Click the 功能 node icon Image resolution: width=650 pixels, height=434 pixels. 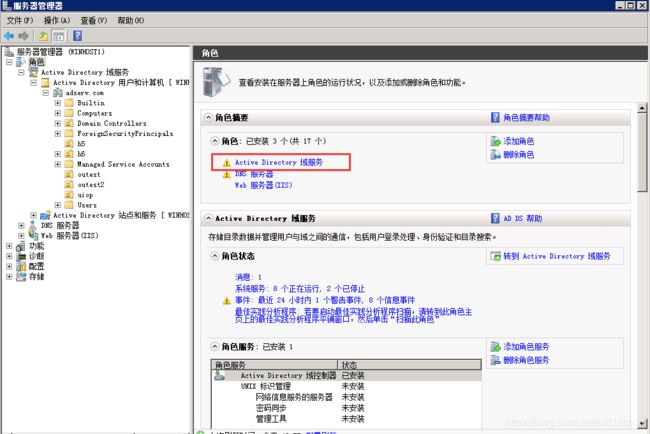(21, 246)
